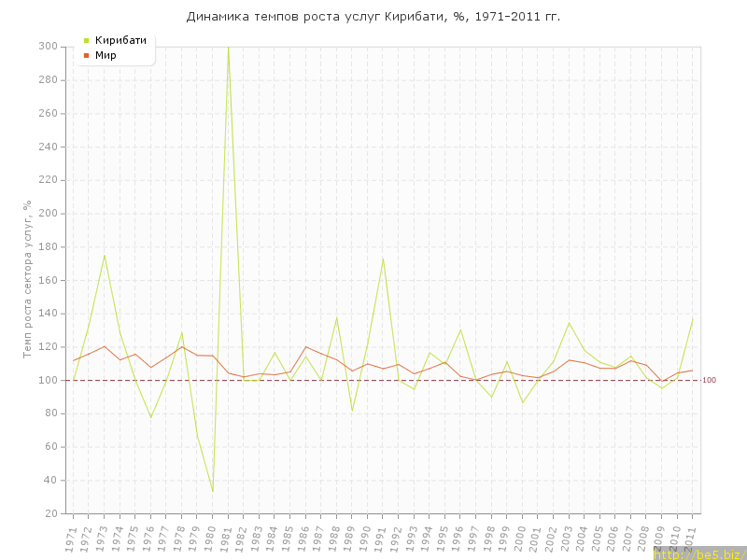
Task: Select the 1991 year label on x-axis
Action: (382, 538)
